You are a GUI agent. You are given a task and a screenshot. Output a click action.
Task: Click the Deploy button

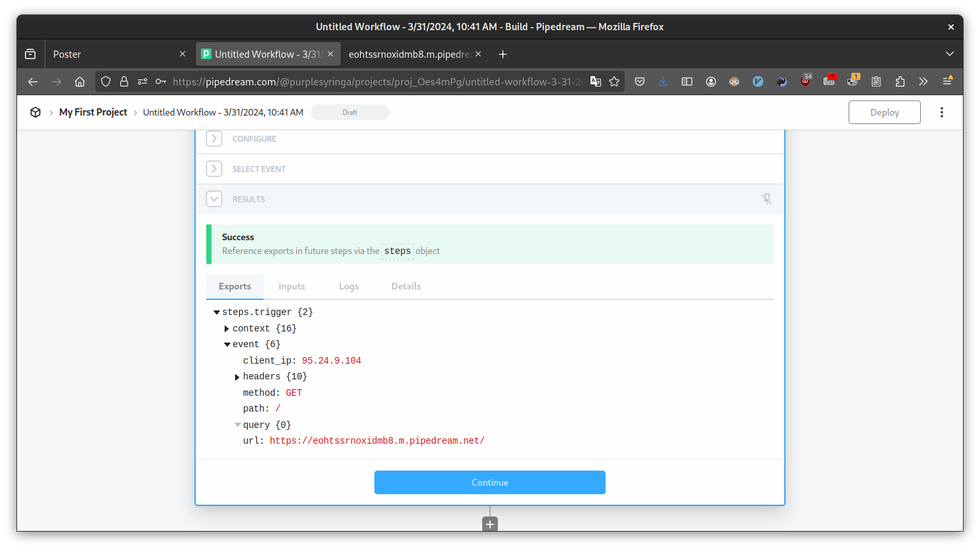884,112
